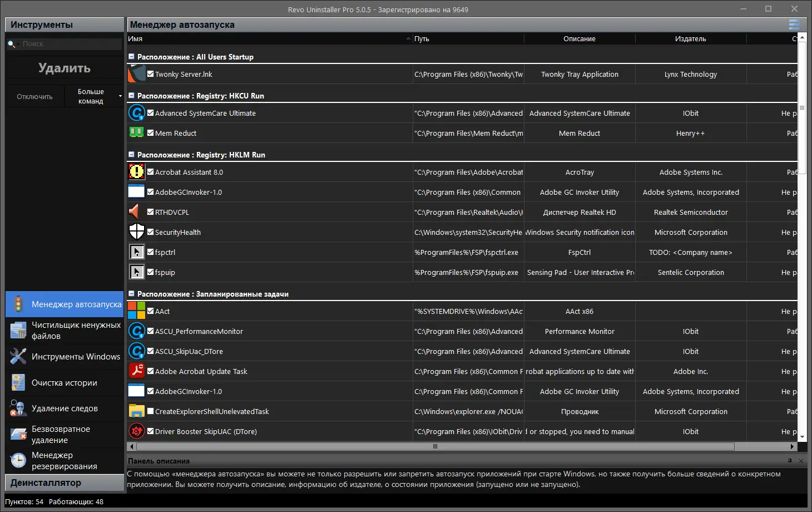Screen dimensions: 812x512
Task: Sort by the Издатель column header
Action: [691, 39]
